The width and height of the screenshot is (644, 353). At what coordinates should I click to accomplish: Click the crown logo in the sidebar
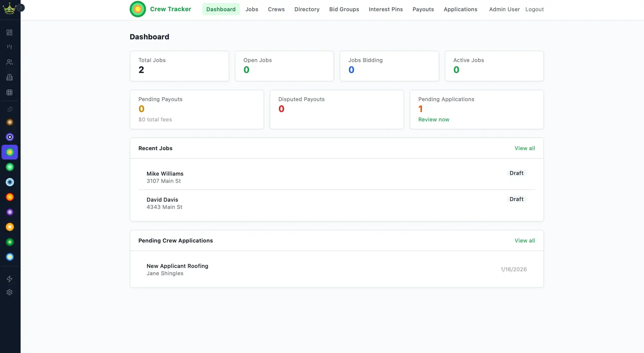(9, 9)
